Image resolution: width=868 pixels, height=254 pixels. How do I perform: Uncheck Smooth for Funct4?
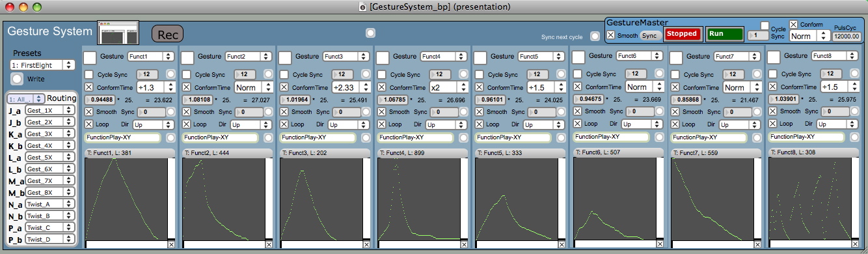click(381, 112)
